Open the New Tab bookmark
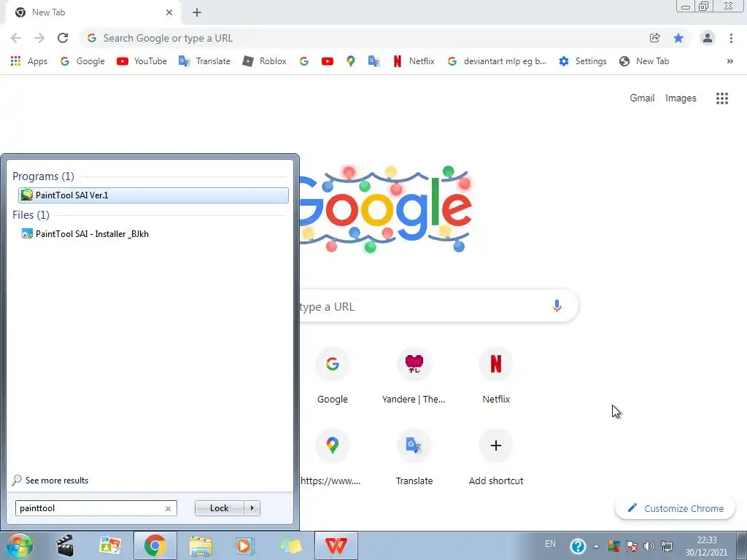 point(644,61)
